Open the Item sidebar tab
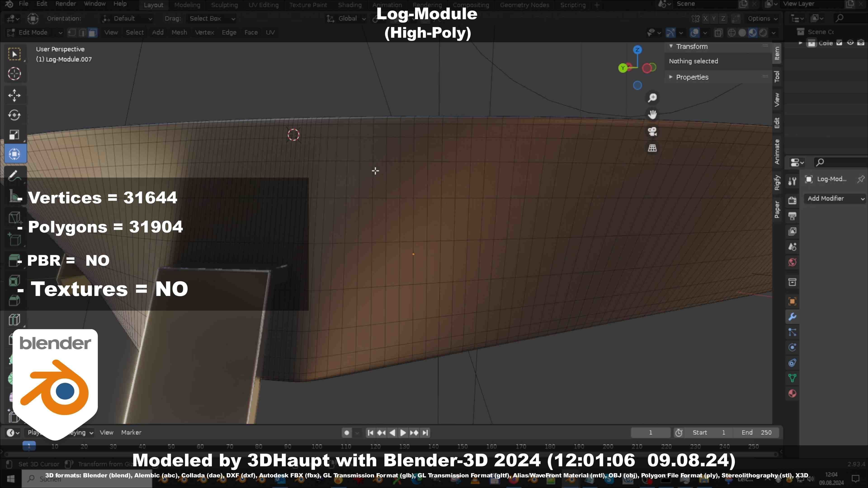The image size is (868, 488). (777, 53)
